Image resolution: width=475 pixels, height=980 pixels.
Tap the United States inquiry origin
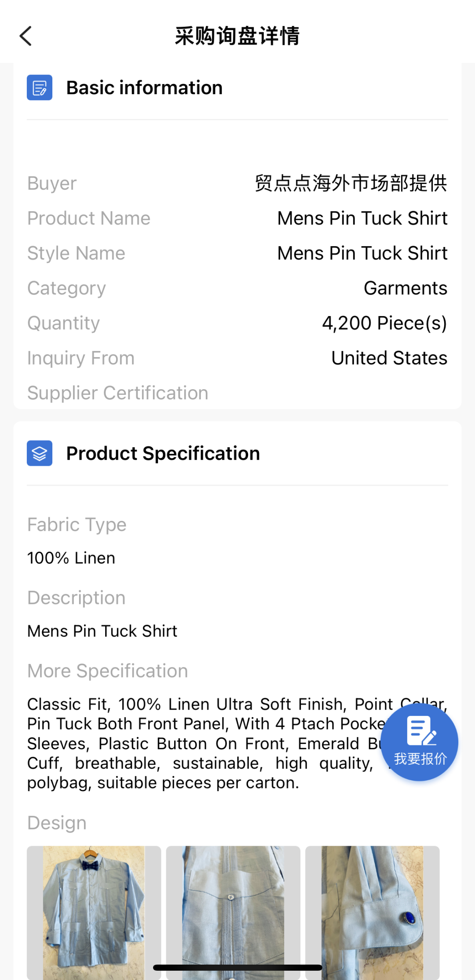pos(389,358)
